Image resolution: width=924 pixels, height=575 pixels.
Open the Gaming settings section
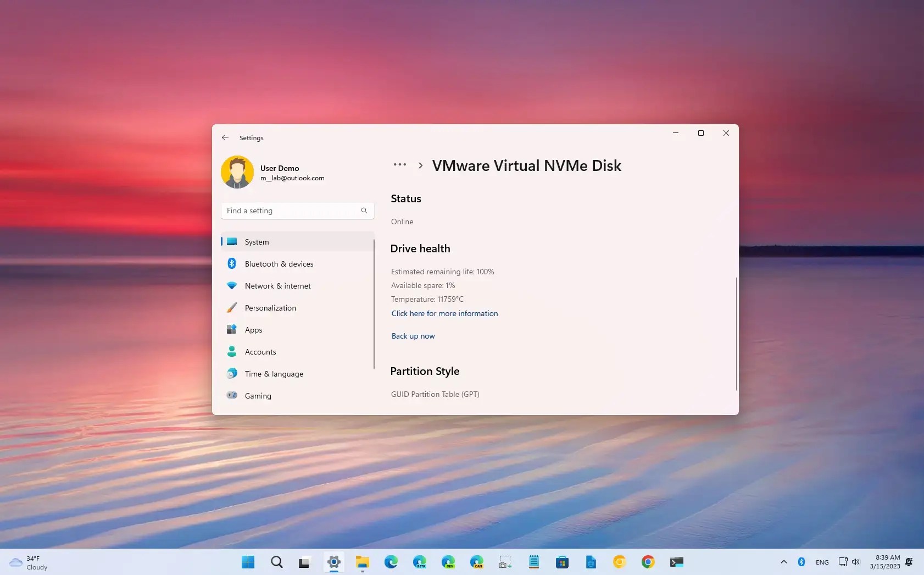pyautogui.click(x=258, y=395)
